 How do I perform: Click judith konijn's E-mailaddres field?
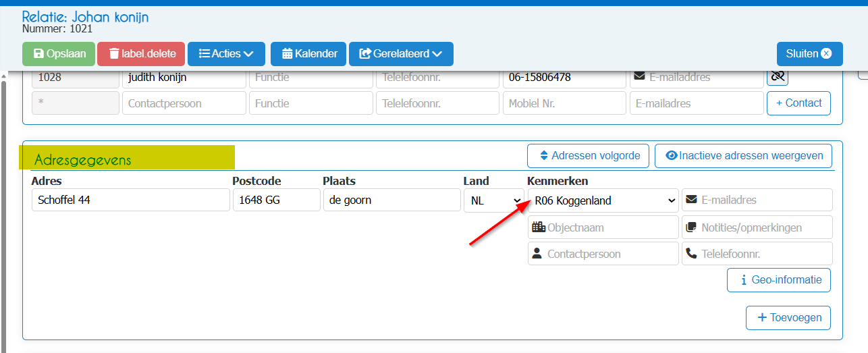pyautogui.click(x=697, y=77)
